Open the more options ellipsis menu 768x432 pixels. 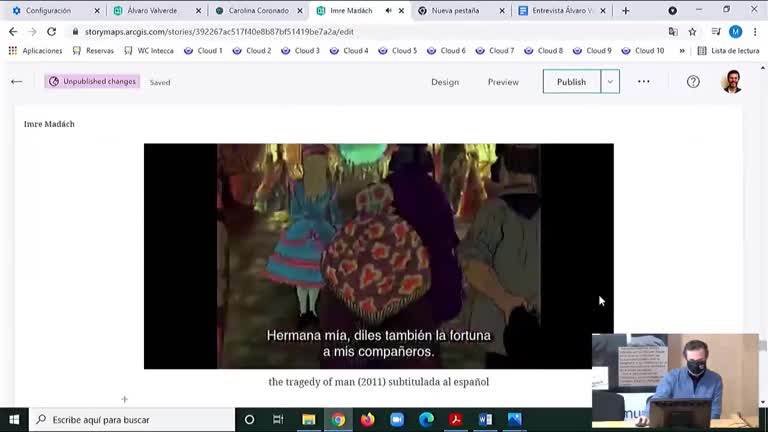[644, 82]
